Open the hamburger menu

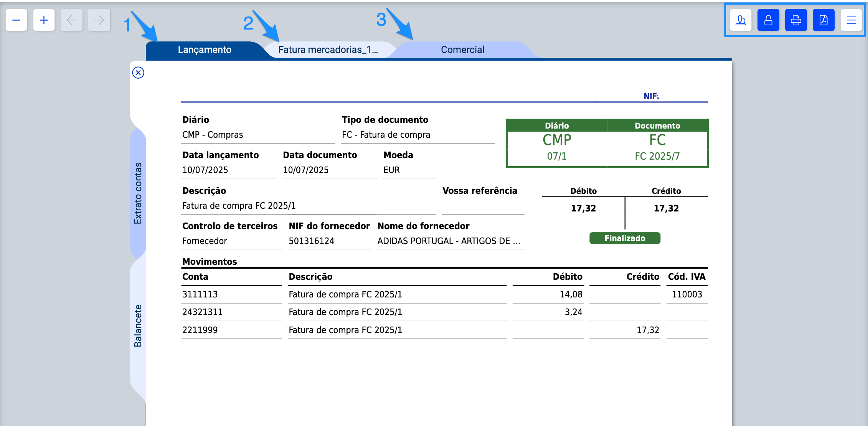click(x=851, y=20)
